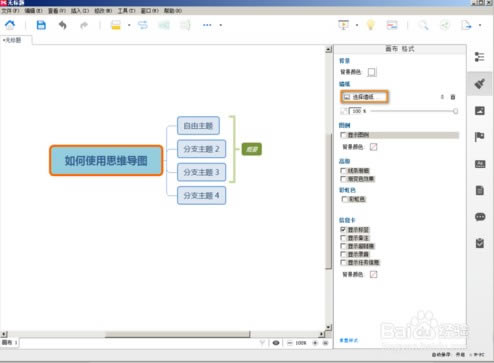Enable the 线条渐细 checkbox

pos(343,171)
